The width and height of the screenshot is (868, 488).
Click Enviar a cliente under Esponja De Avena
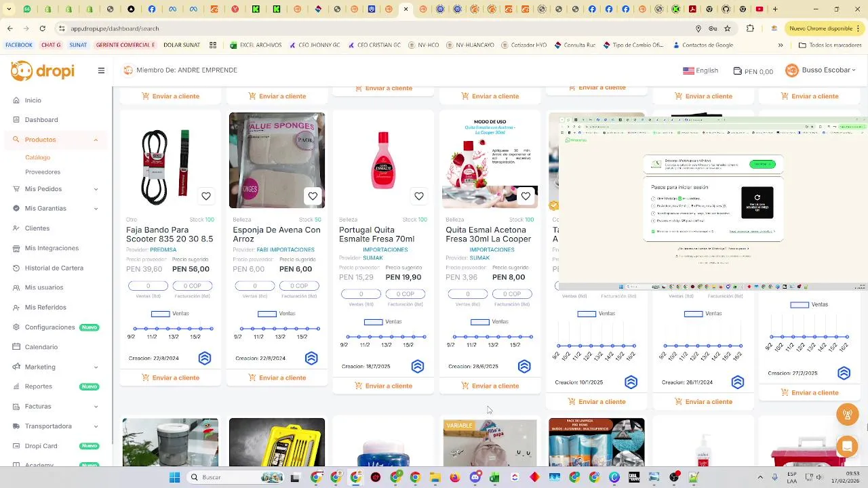(277, 378)
